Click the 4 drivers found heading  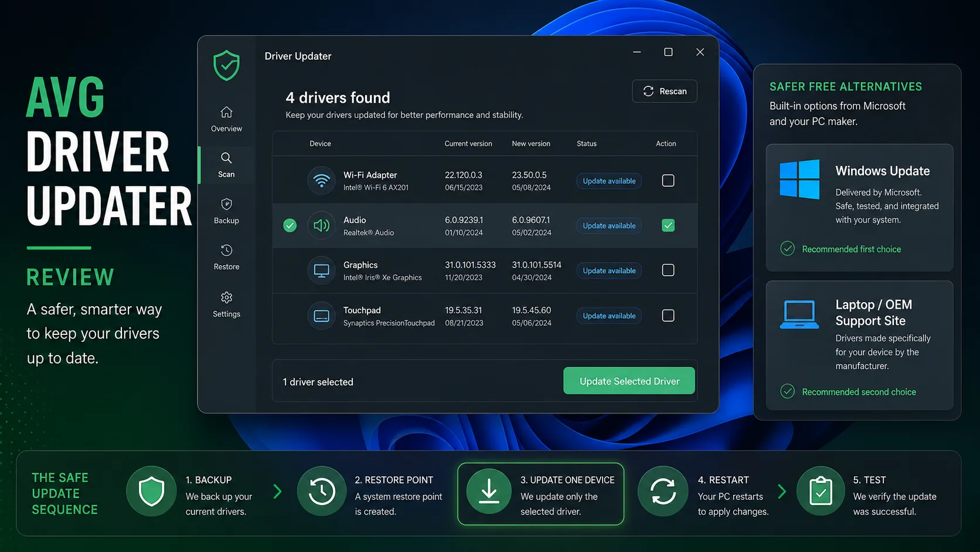338,97
